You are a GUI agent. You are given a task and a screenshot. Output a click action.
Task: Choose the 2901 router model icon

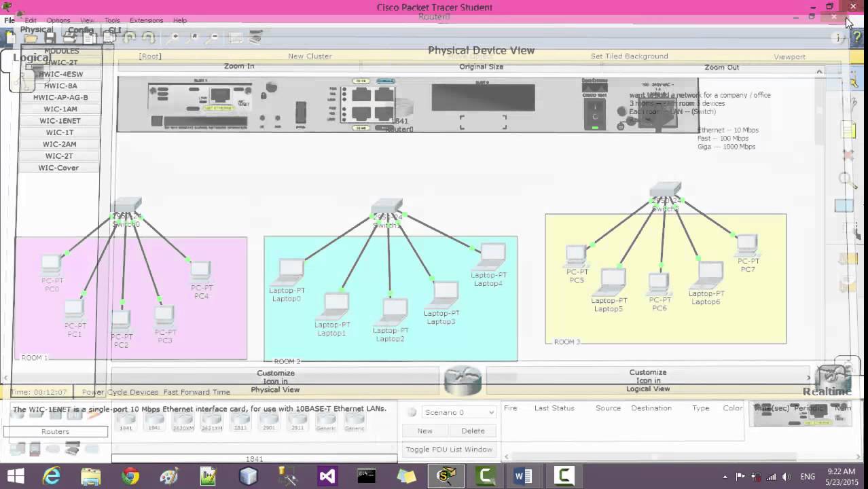point(268,421)
